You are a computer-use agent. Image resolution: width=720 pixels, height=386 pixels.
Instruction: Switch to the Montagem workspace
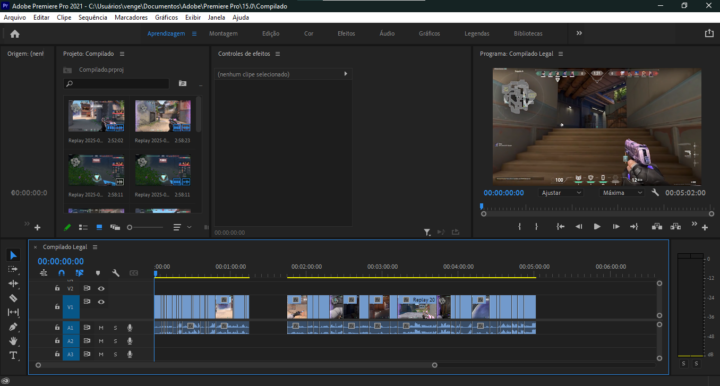(223, 34)
